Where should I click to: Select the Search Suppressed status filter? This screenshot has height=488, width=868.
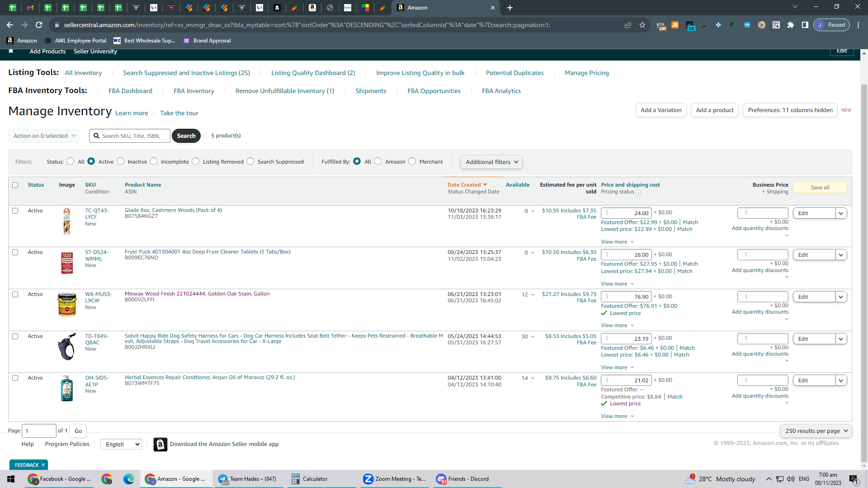click(x=250, y=161)
